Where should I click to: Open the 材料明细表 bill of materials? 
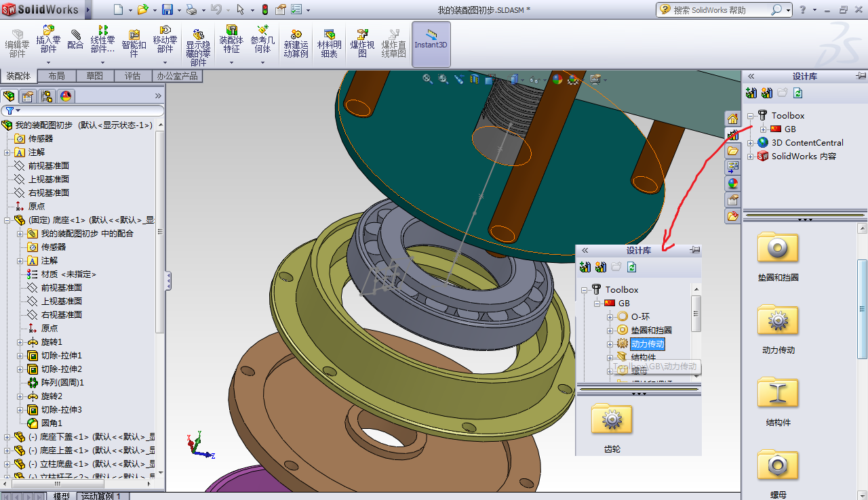(330, 43)
